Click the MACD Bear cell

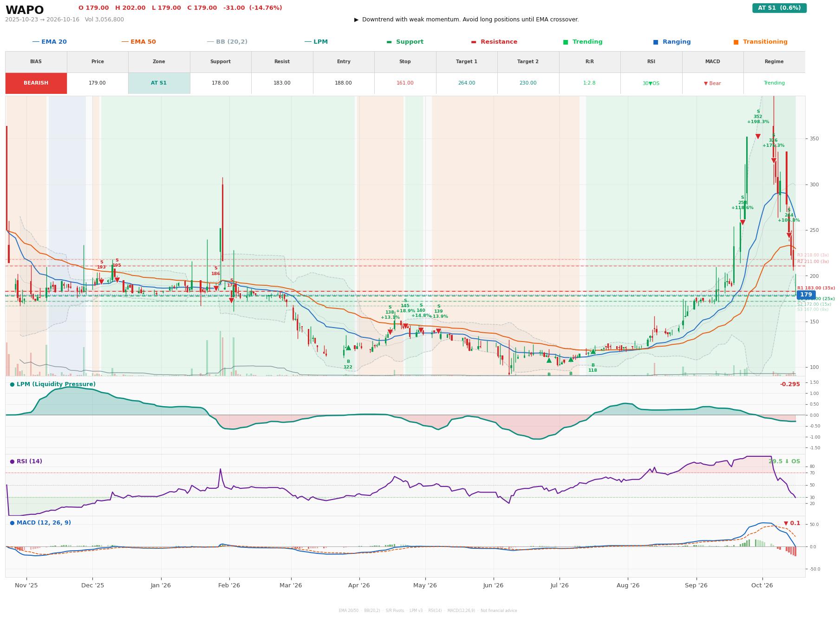712,83
